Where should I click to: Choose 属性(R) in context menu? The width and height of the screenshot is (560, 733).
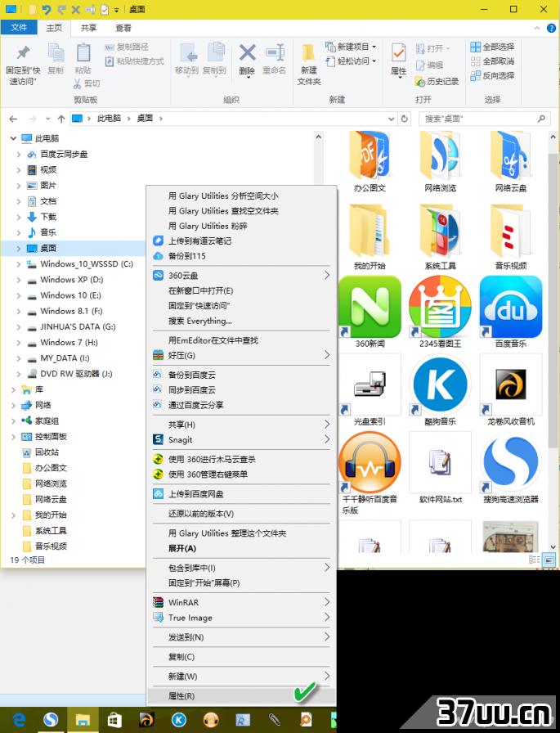pos(241,696)
